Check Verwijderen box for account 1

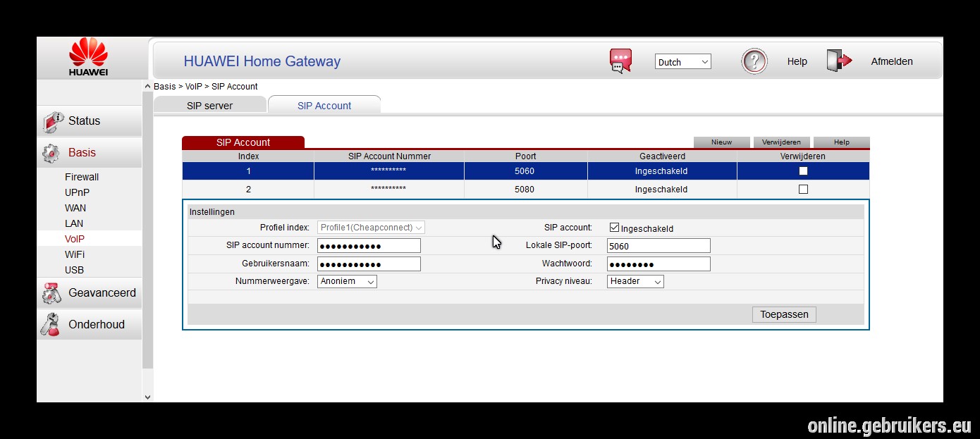[803, 171]
